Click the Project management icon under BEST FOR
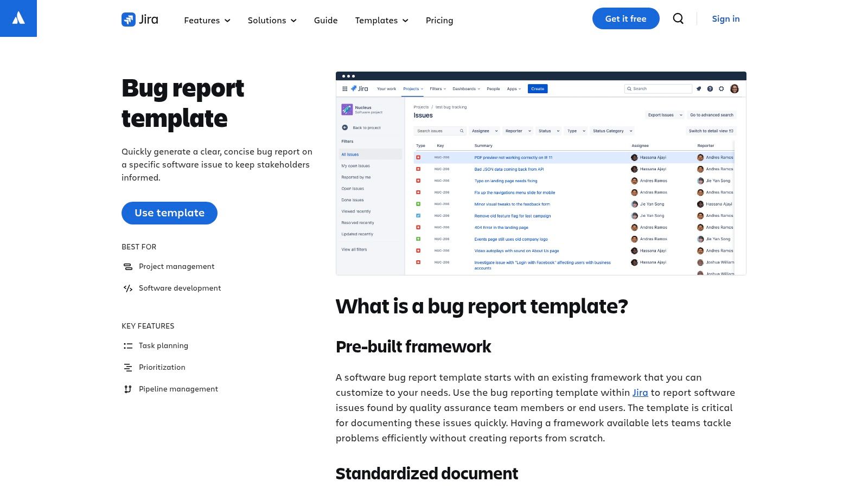Viewport: 868px width, 488px height. [127, 266]
